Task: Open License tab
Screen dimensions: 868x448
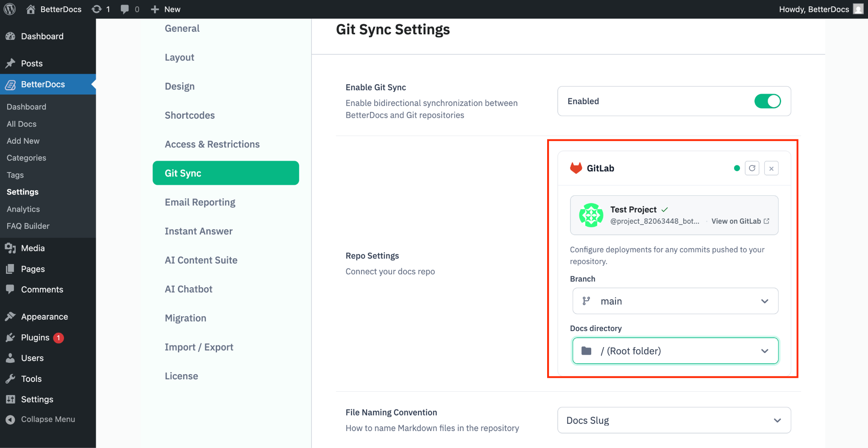Action: [181, 376]
